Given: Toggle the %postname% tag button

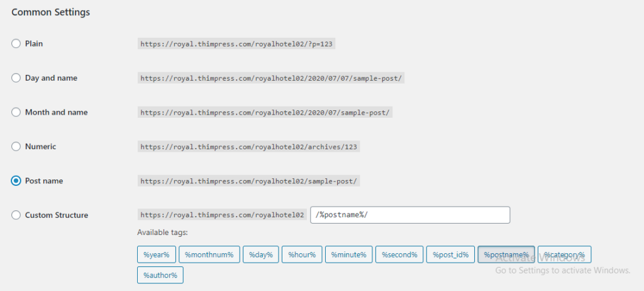Looking at the screenshot, I should point(506,254).
